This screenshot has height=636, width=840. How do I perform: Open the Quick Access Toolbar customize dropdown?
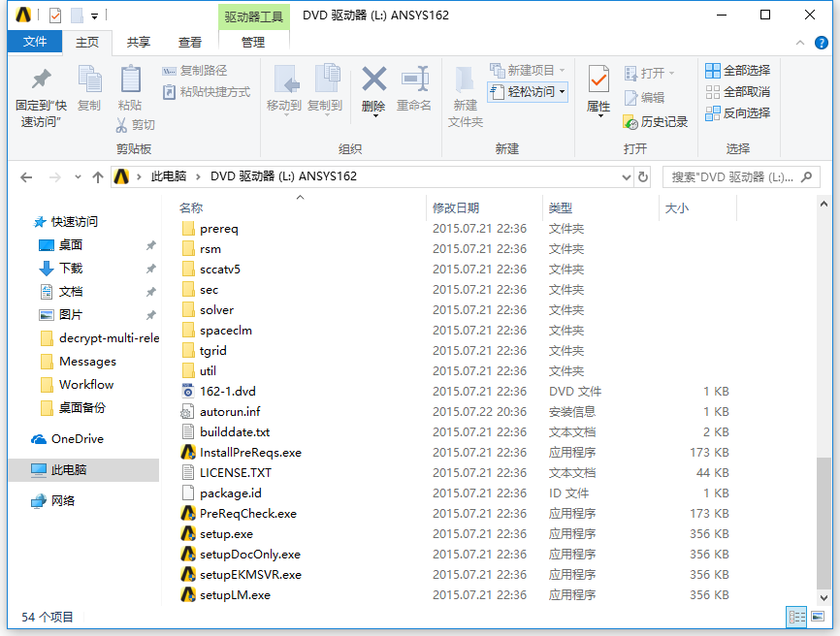(94, 16)
